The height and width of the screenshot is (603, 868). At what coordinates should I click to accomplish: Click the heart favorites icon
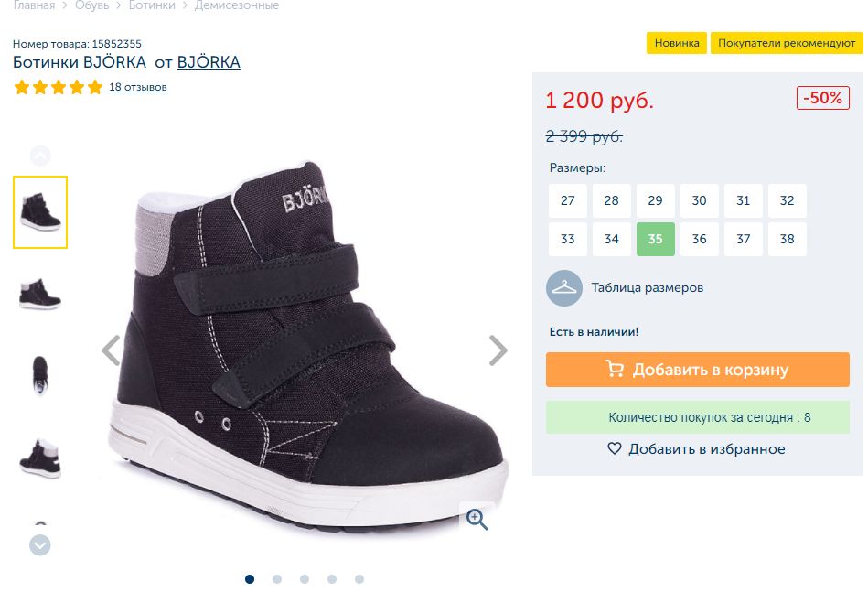coord(615,449)
